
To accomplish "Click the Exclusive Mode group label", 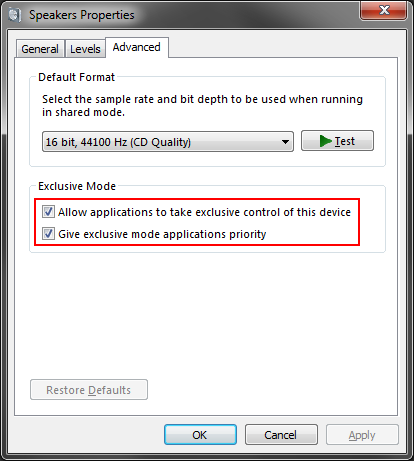I will (x=77, y=186).
